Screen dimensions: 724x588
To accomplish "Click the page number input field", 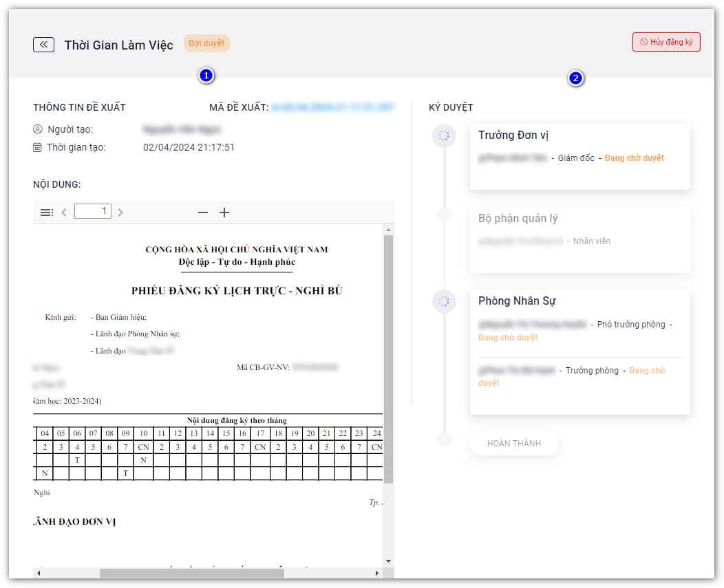I will (93, 211).
